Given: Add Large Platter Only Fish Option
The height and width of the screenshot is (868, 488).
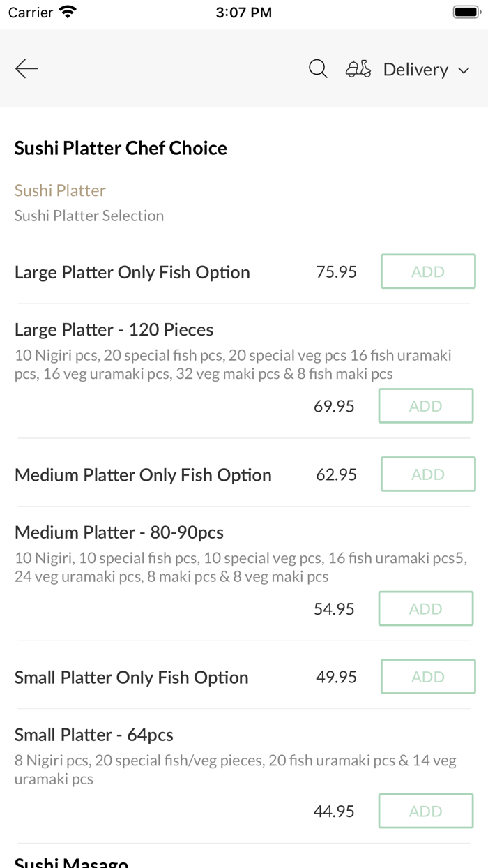Looking at the screenshot, I should (x=428, y=271).
